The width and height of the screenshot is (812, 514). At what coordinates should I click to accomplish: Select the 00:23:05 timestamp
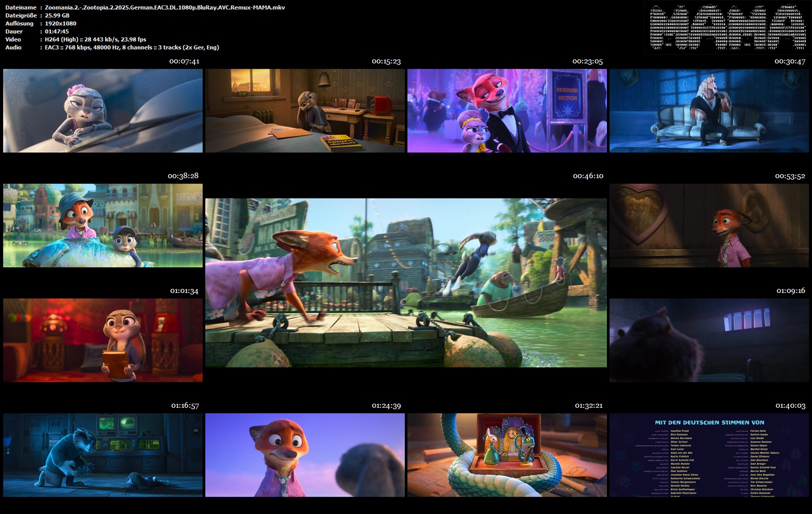588,61
